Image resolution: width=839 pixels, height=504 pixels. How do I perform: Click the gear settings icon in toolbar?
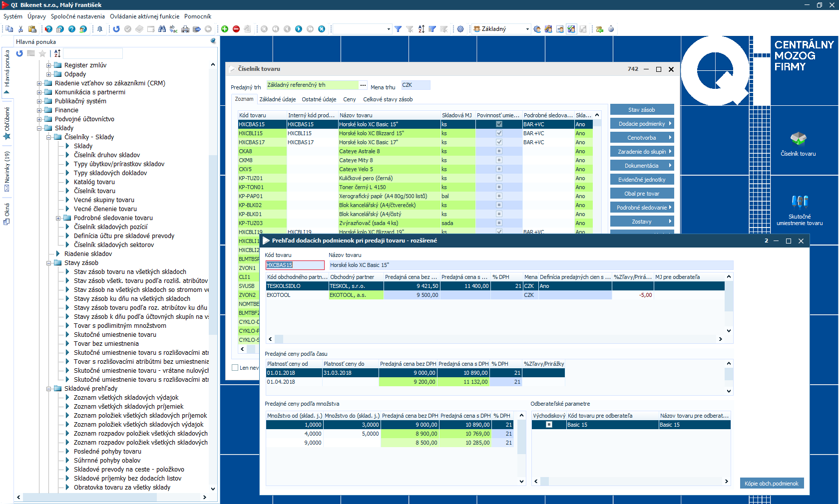[460, 29]
